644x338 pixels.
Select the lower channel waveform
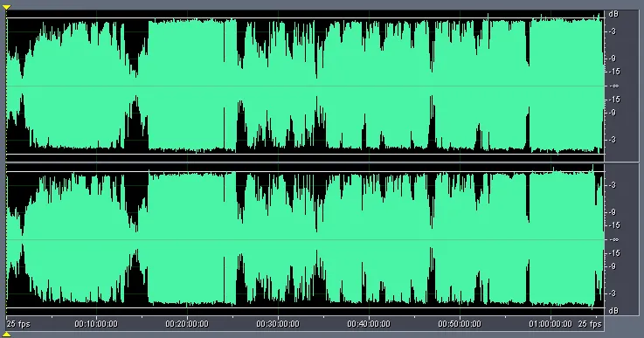pyautogui.click(x=305, y=240)
